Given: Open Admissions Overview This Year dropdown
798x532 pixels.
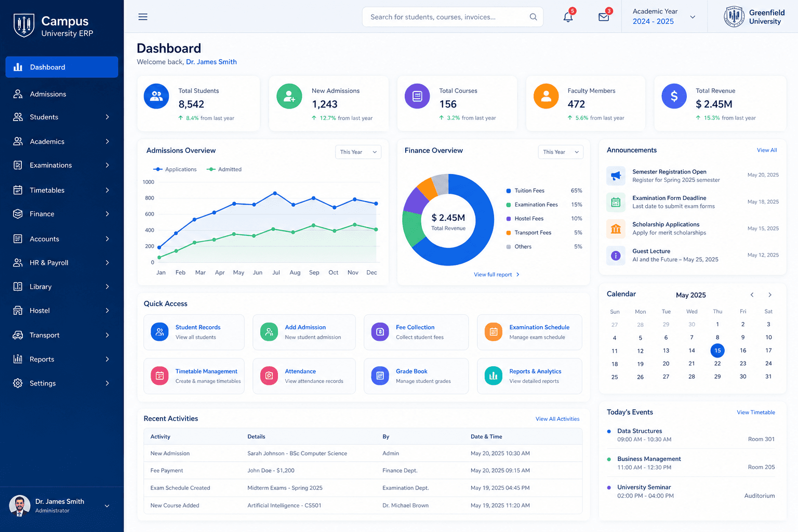Looking at the screenshot, I should (x=358, y=152).
